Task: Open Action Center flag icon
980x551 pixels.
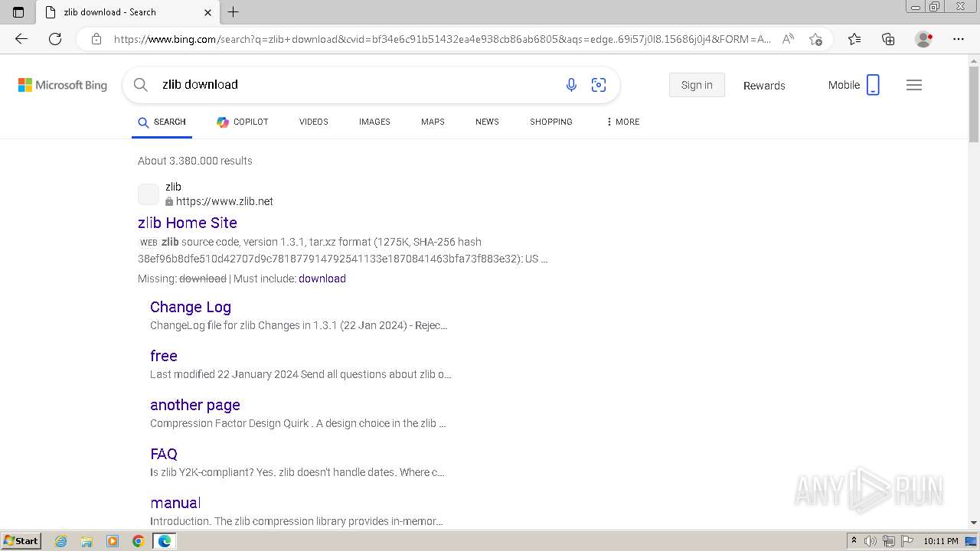Action: click(907, 541)
